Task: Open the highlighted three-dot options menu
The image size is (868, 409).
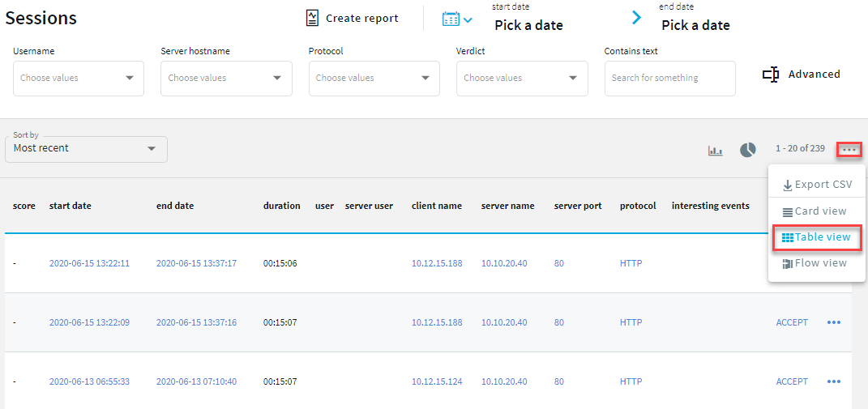Action: coord(849,149)
